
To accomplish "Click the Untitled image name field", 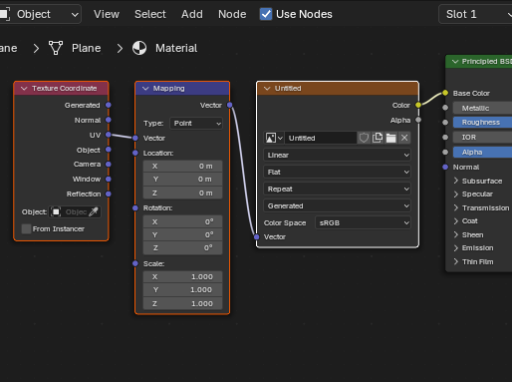I will [x=321, y=138].
